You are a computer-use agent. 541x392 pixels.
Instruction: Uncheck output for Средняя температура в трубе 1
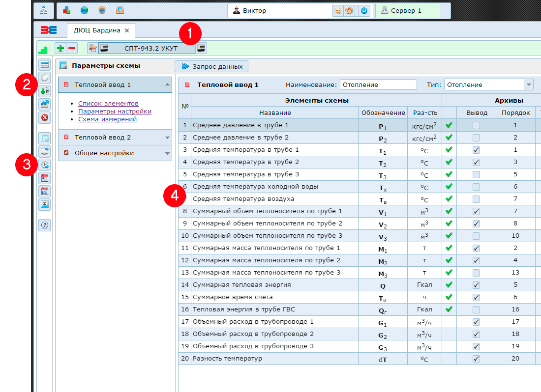(476, 150)
